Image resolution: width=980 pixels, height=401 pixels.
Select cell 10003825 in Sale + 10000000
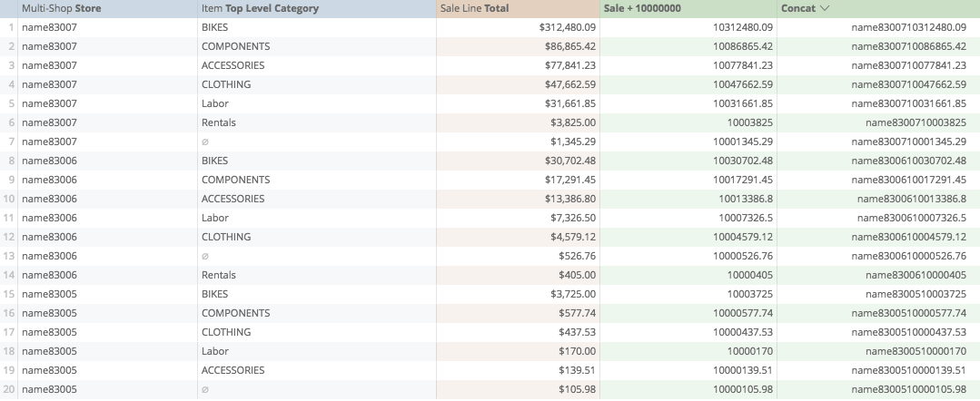pyautogui.click(x=688, y=122)
